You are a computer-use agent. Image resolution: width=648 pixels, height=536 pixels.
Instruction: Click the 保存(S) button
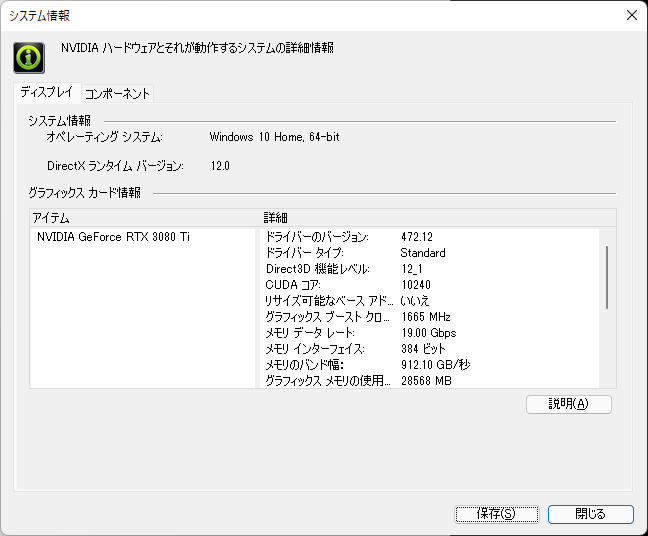tap(497, 514)
